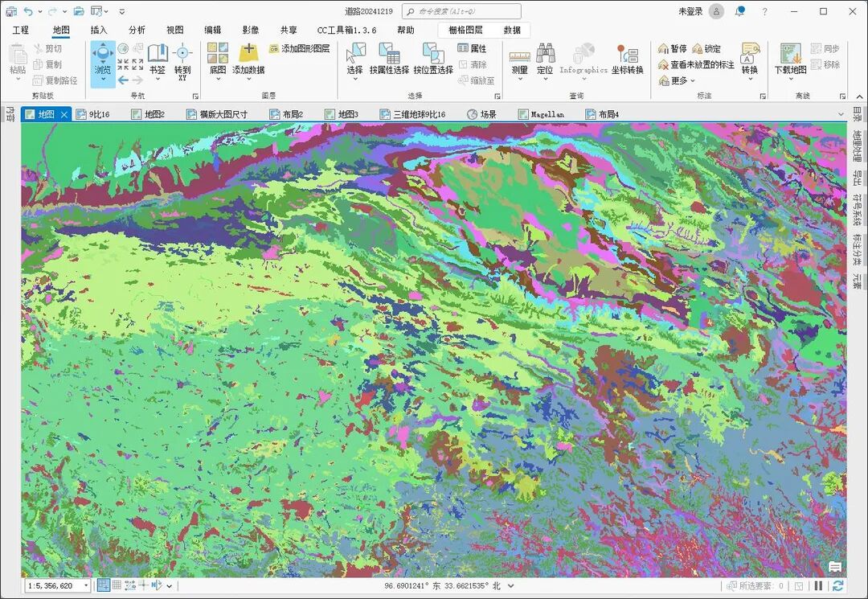The width and height of the screenshot is (868, 599).
Task: Click the undo arrow icon
Action: (28, 11)
